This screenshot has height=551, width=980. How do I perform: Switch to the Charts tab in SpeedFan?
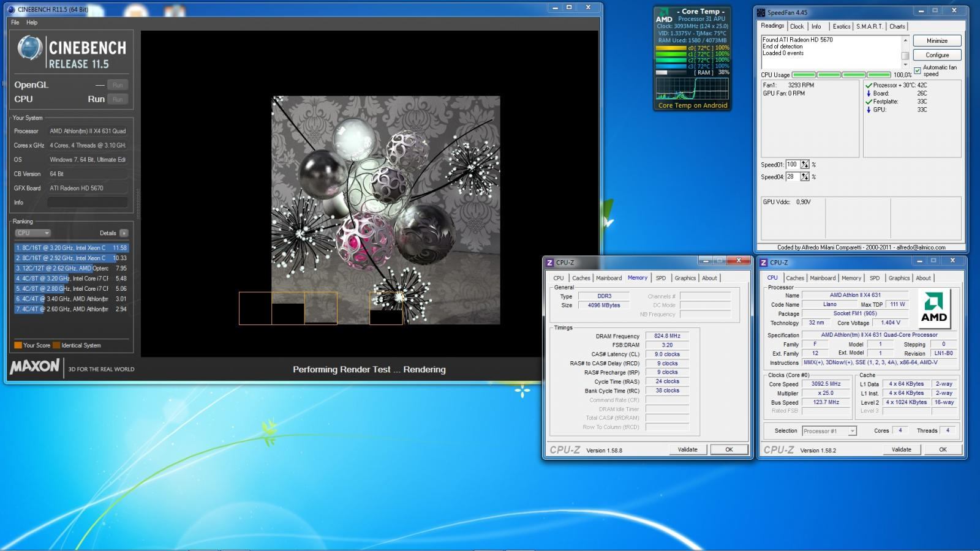pos(897,26)
